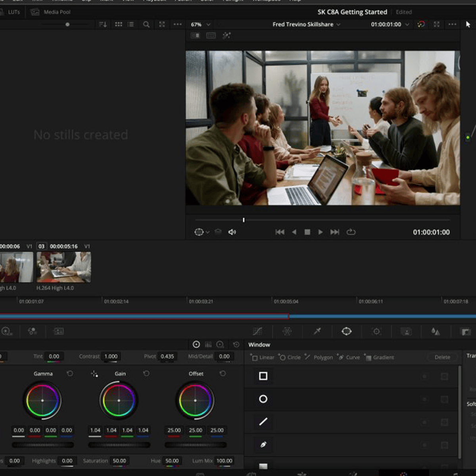476x476 pixels.
Task: Open the Curves palette
Action: (257, 331)
